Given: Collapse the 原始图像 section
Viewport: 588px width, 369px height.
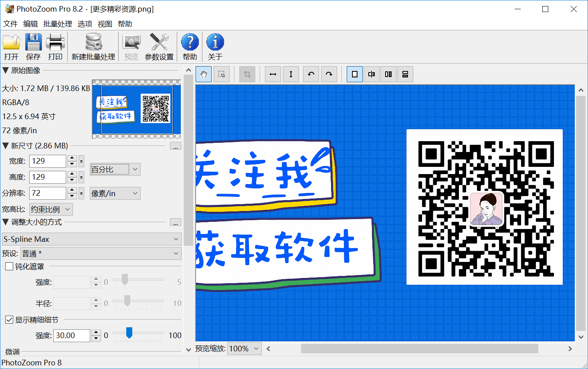Looking at the screenshot, I should point(6,70).
